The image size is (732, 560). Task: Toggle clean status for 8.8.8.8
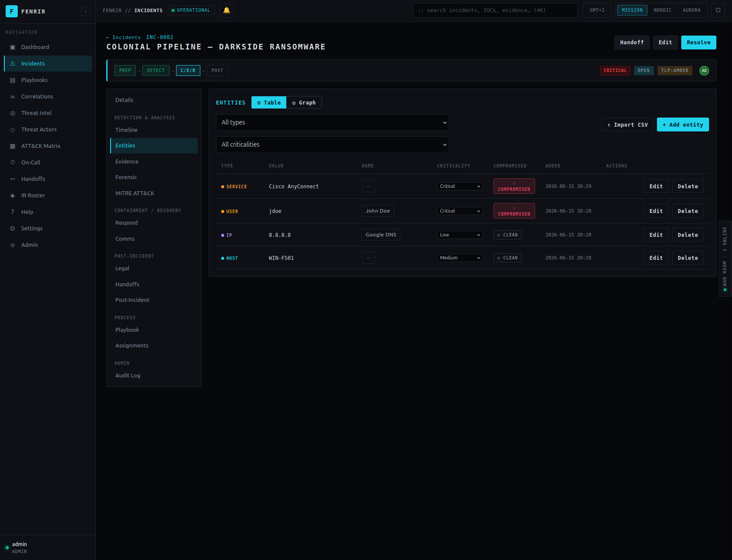coord(507,235)
